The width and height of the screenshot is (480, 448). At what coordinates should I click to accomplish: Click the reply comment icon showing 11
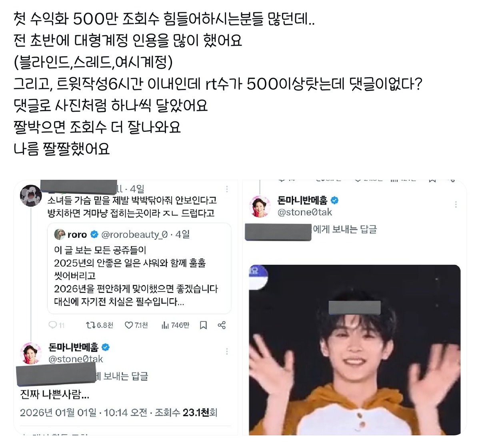(x=52, y=325)
